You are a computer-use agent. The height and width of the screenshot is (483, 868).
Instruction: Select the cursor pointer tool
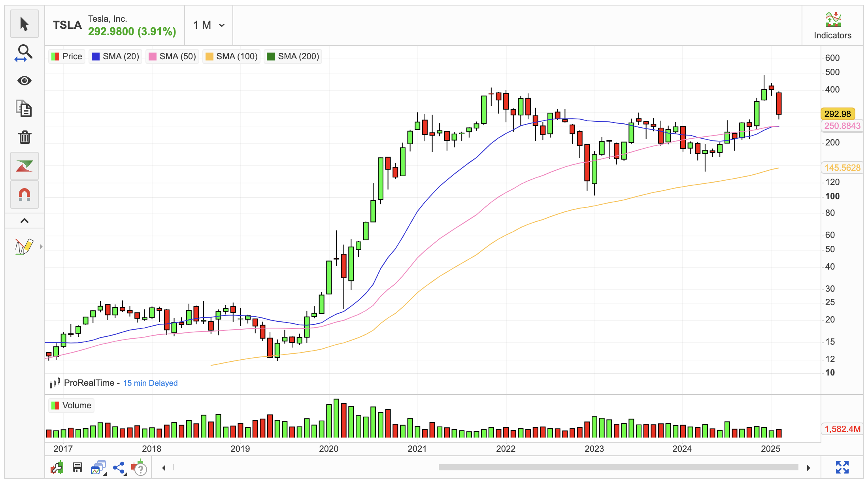tap(25, 24)
